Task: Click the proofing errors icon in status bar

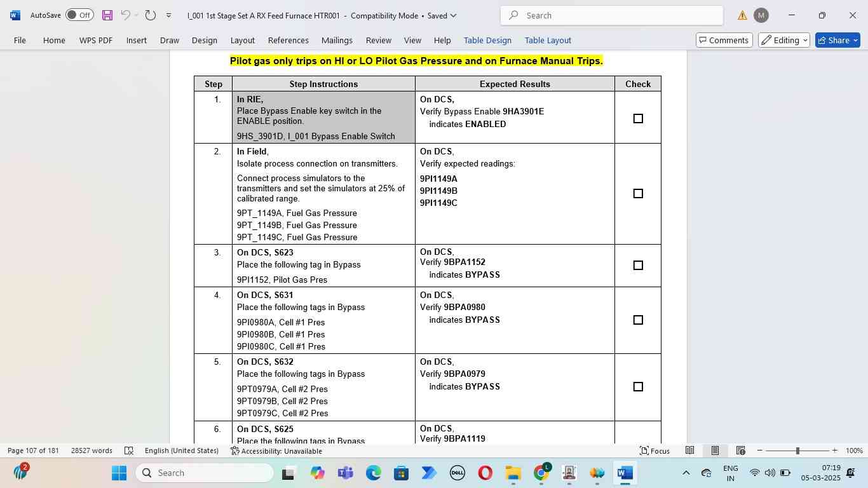Action: (129, 451)
